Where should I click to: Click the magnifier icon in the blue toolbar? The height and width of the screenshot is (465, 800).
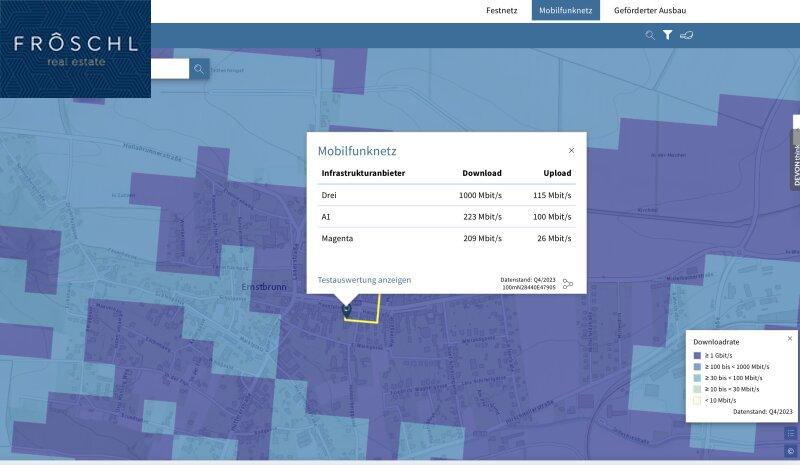tap(650, 35)
